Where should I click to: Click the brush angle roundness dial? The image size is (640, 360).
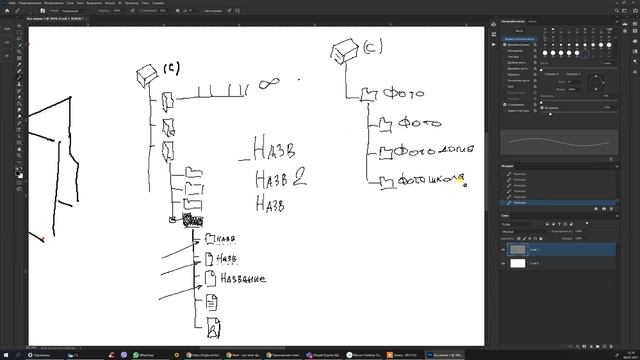pos(596,82)
